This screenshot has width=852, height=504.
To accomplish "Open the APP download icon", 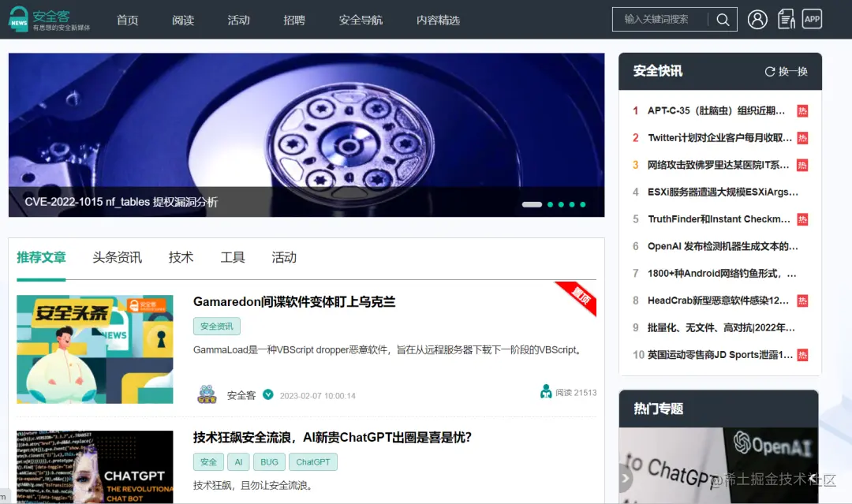I will pos(812,19).
